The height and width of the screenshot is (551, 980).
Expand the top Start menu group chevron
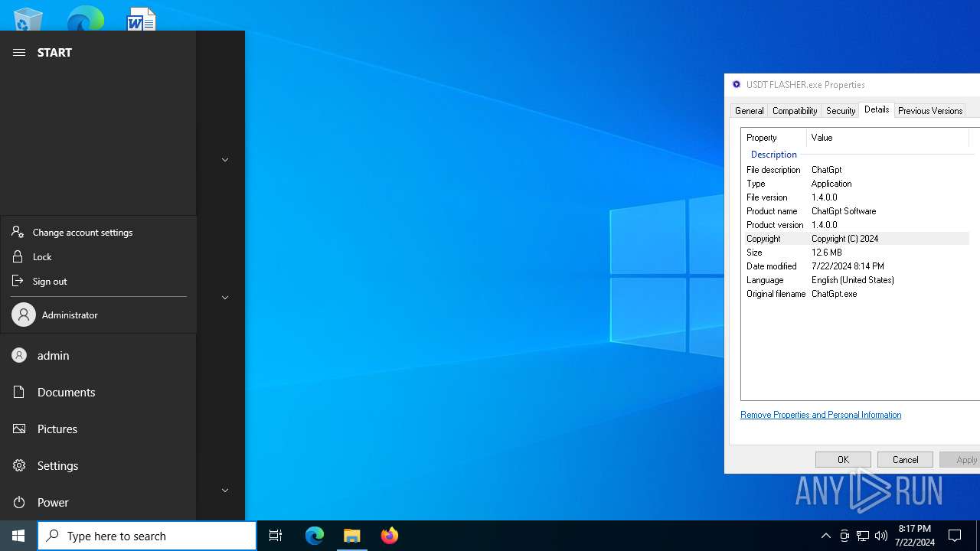[x=225, y=160]
